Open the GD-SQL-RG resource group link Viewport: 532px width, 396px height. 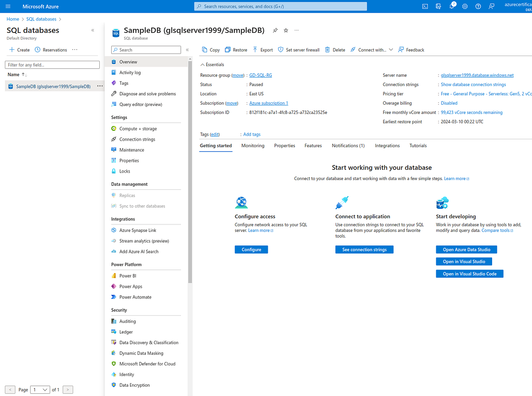[260, 75]
